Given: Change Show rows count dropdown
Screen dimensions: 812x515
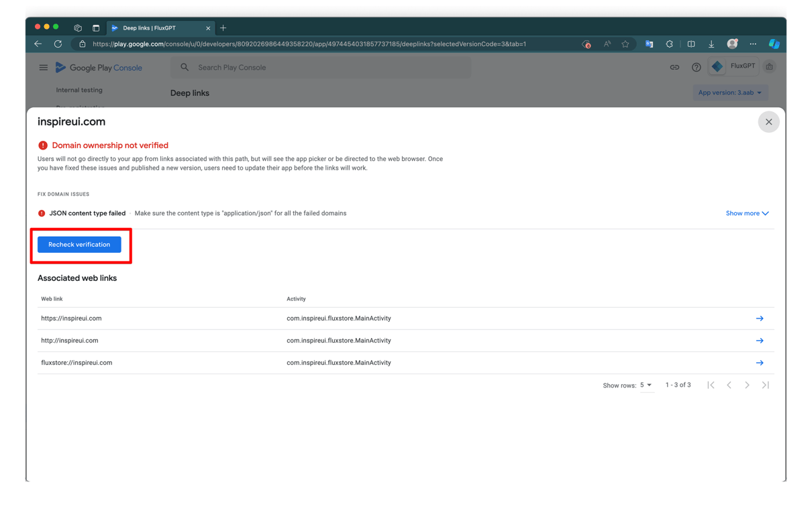Looking at the screenshot, I should (x=646, y=386).
